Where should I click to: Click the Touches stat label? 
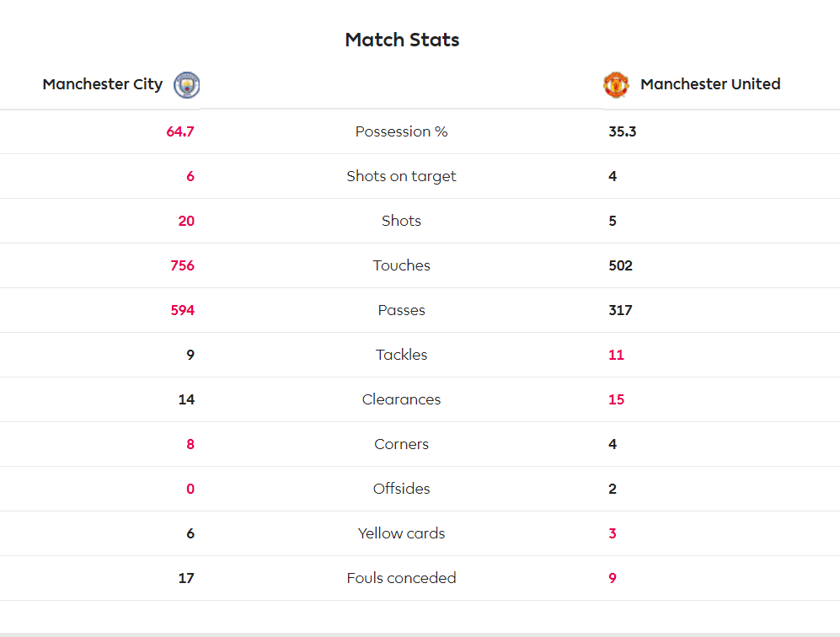pyautogui.click(x=401, y=265)
